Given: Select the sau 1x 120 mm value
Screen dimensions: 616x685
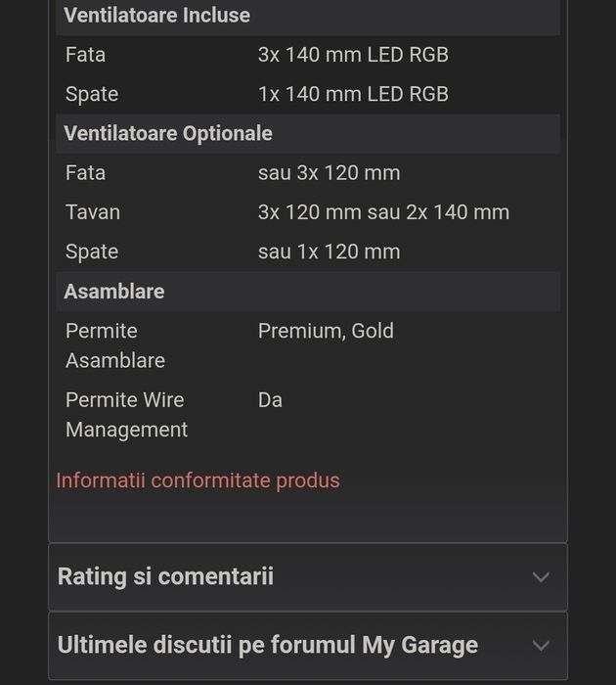Looking at the screenshot, I should click(x=329, y=251).
